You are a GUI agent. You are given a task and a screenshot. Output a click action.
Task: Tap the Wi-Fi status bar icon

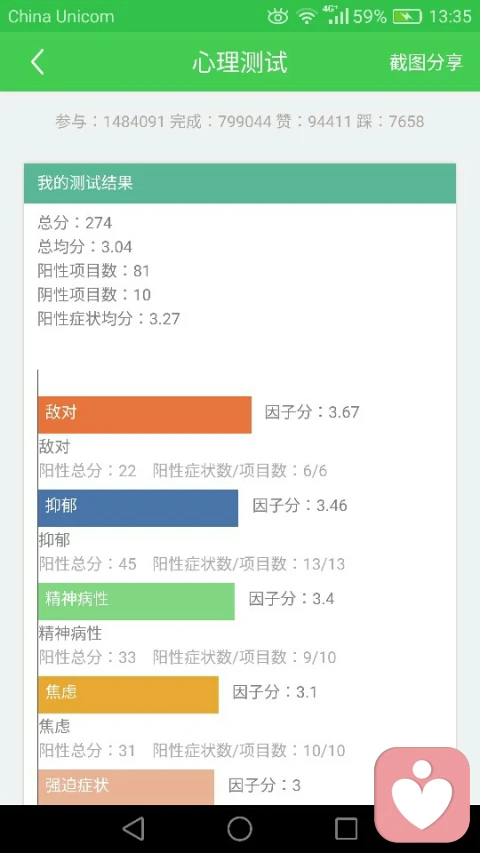point(307,16)
